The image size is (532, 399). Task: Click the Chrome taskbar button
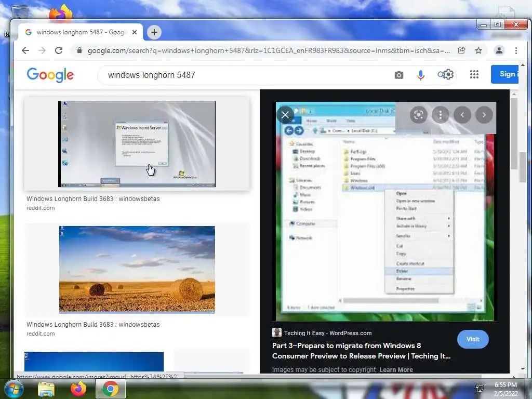(x=111, y=389)
